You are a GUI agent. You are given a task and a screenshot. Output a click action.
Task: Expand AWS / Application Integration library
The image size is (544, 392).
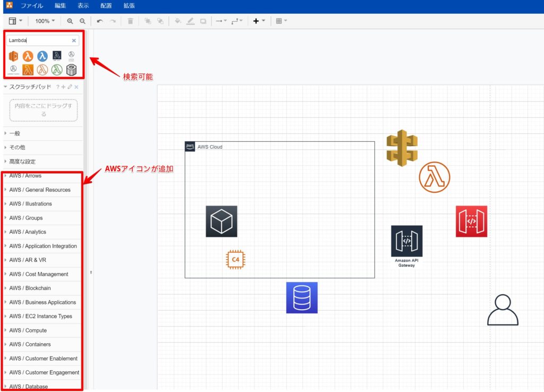(42, 246)
